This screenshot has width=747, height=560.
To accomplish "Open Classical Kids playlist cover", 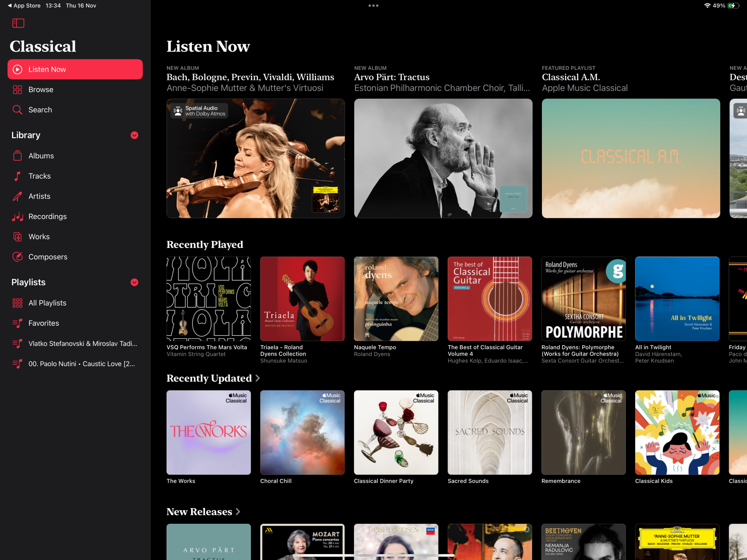I will point(678,433).
